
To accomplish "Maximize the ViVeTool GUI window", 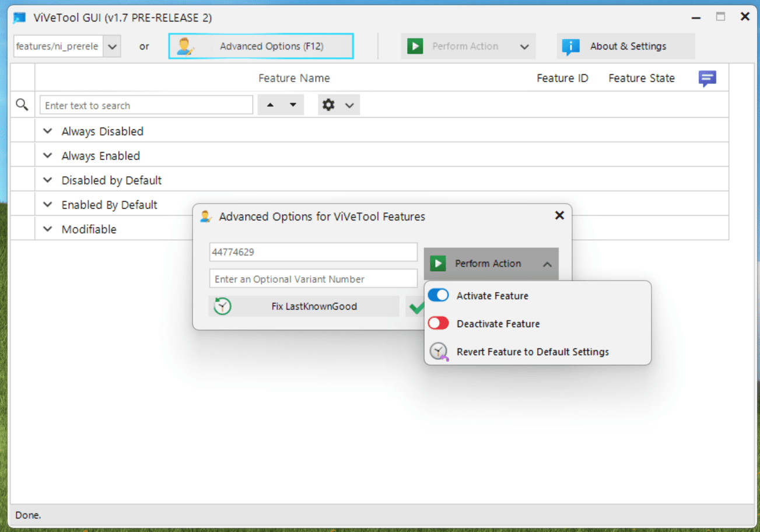I will click(x=721, y=17).
